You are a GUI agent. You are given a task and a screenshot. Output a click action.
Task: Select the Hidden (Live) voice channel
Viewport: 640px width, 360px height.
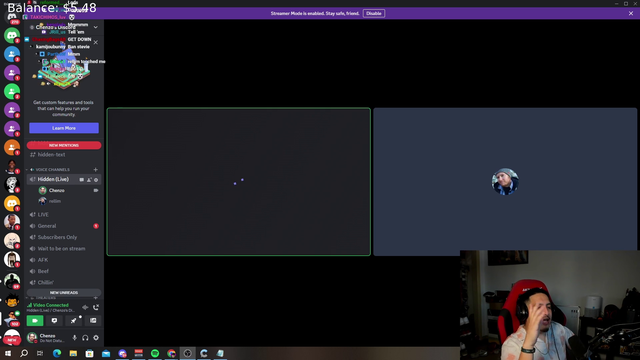tap(53, 179)
